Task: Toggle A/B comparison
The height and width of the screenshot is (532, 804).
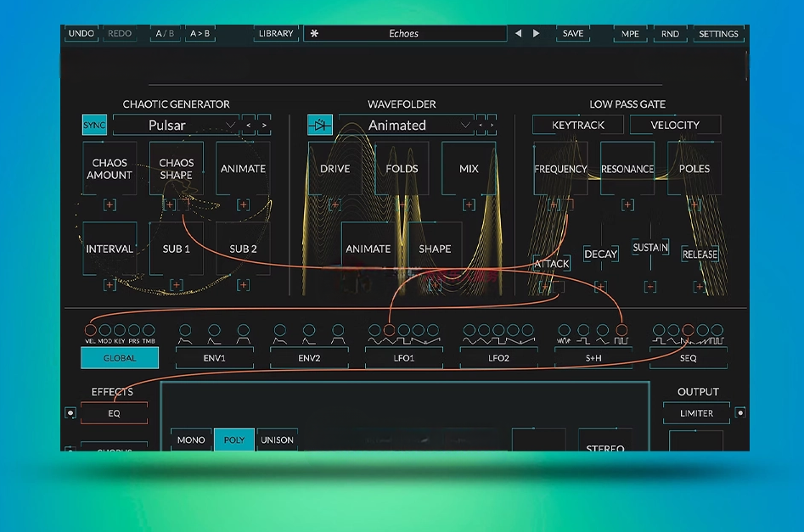Action: (165, 33)
